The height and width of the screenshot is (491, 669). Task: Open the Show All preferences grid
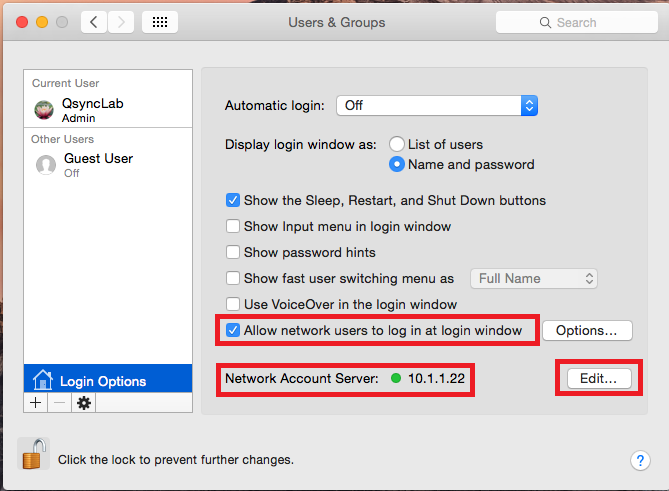tap(160, 22)
